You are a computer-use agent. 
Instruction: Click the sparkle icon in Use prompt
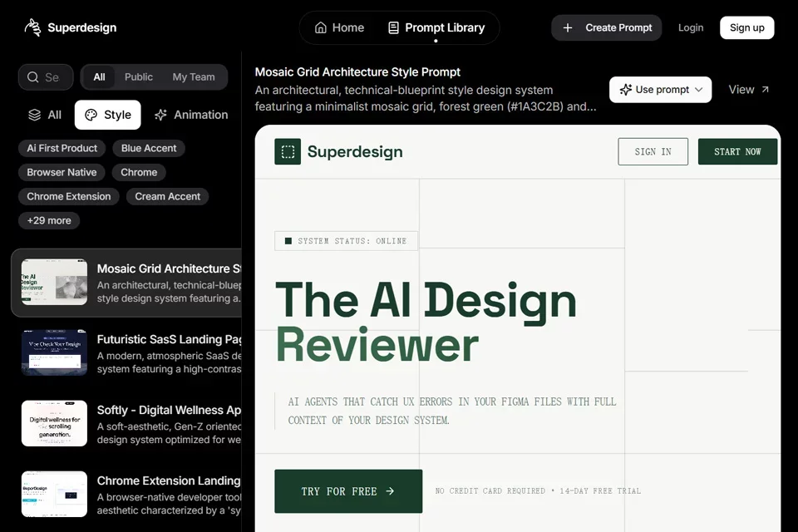coord(625,90)
